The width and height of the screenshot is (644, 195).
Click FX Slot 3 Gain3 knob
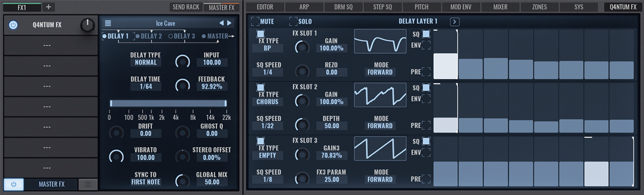(x=302, y=154)
